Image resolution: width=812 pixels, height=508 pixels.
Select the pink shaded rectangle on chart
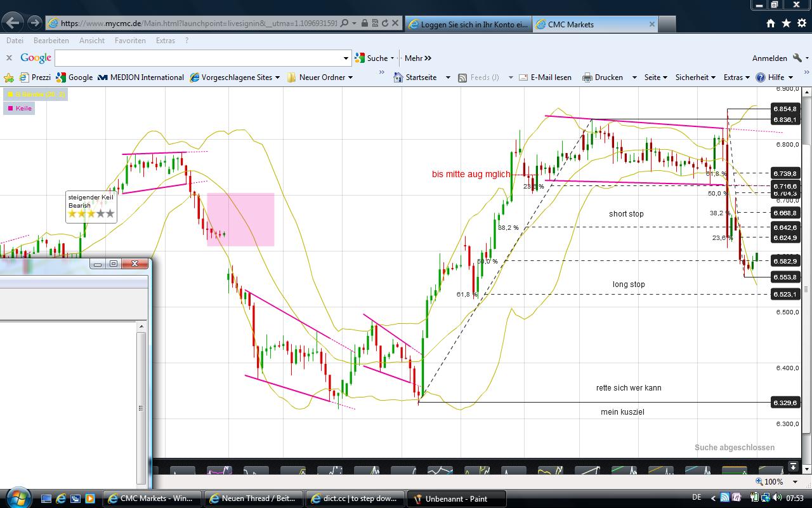240,219
